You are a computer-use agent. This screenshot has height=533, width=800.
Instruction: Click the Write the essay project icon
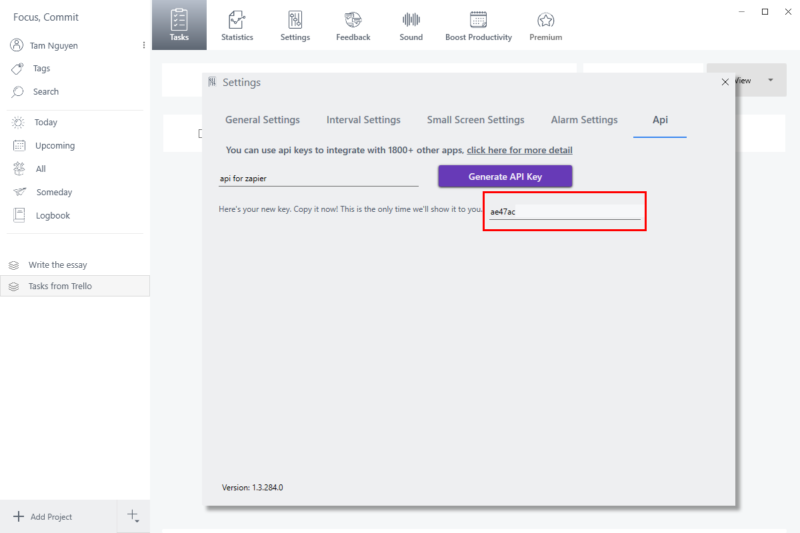click(x=14, y=265)
